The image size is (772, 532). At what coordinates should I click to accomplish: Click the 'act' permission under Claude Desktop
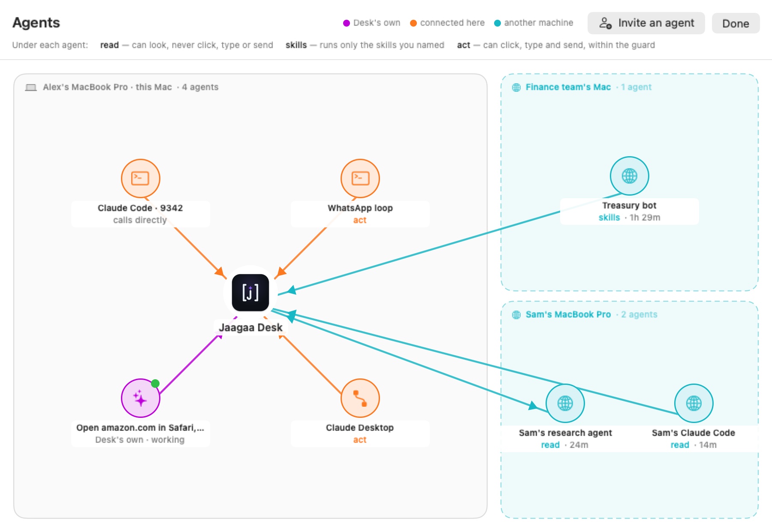tap(360, 440)
